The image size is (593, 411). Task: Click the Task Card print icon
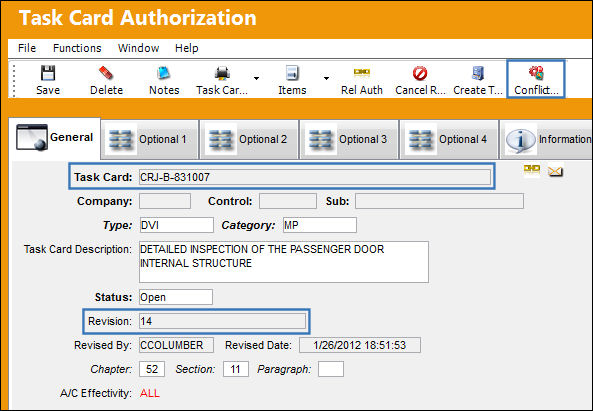click(x=222, y=73)
